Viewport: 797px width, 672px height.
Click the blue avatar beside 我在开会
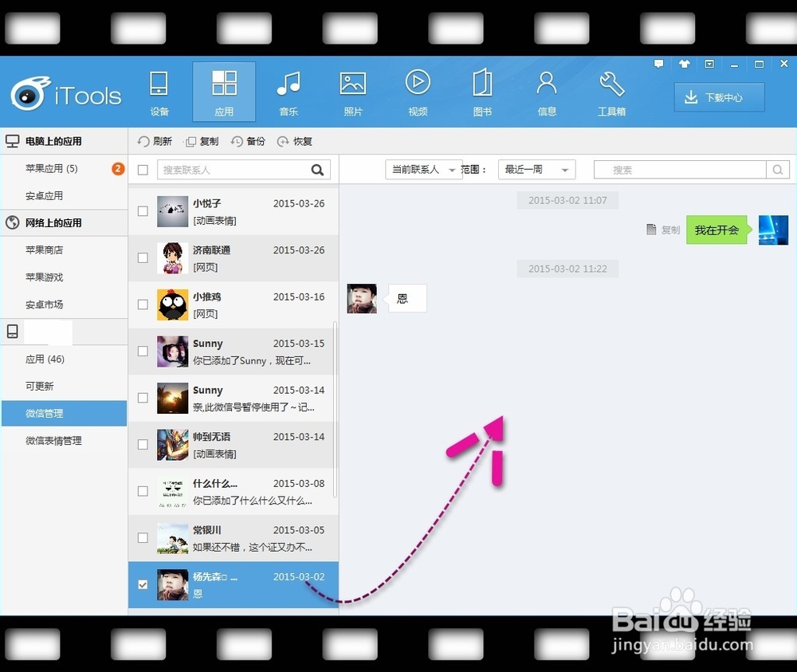773,230
